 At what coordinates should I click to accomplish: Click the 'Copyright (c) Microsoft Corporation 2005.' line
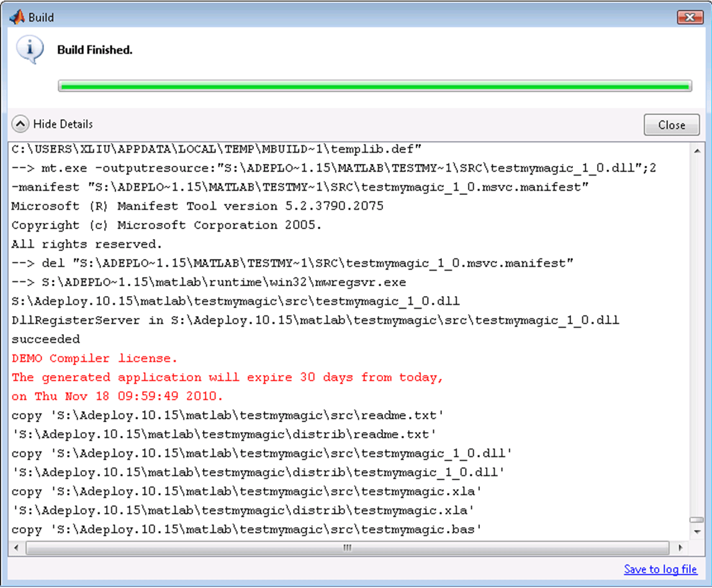[x=166, y=225]
